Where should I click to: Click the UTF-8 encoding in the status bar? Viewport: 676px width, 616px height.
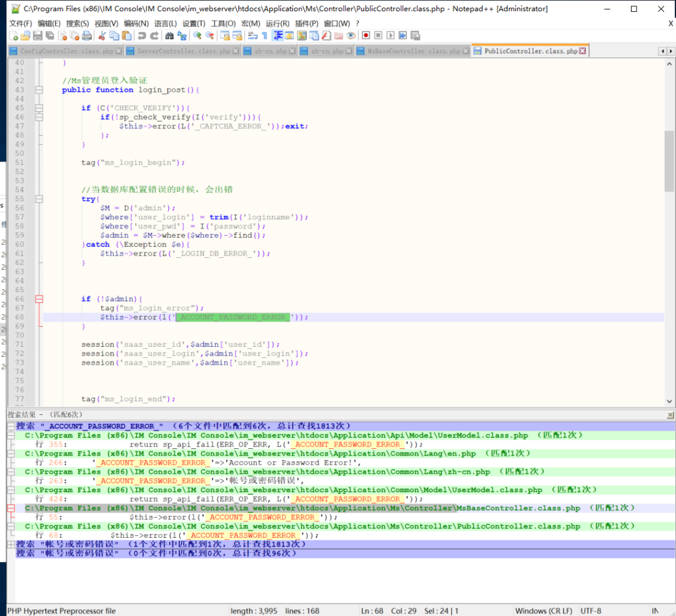coord(591,611)
